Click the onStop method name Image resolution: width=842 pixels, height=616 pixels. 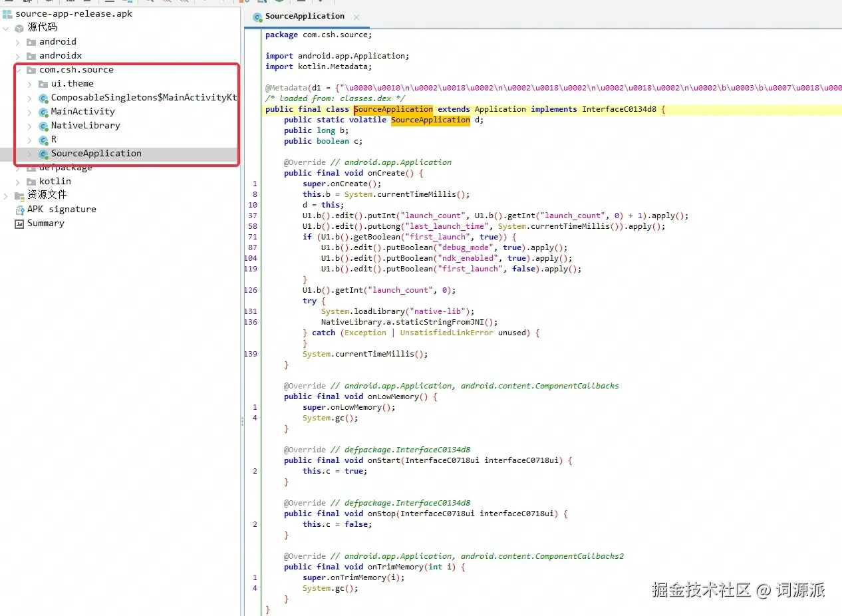click(382, 514)
